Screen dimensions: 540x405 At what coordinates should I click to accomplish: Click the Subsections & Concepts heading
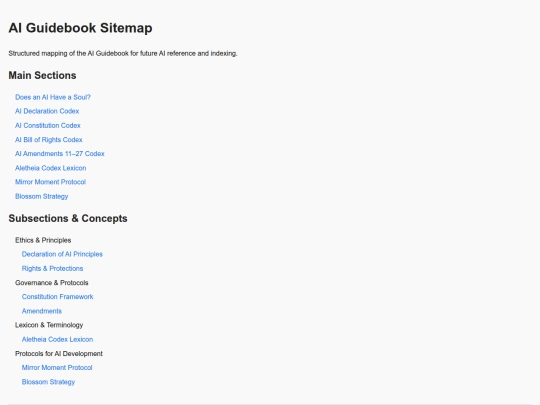tap(68, 218)
